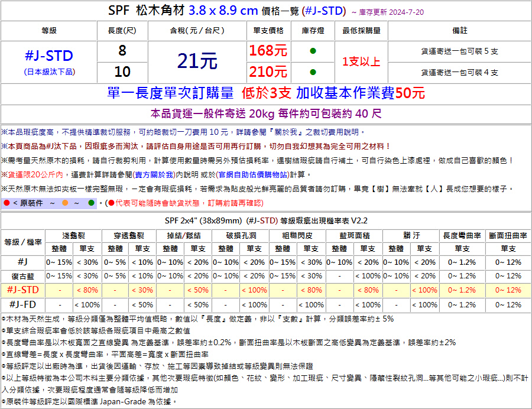Click the defect table title "等級瑕疵出現機率表 V2.2"
The height and width of the screenshot is (409, 532).
[324, 221]
